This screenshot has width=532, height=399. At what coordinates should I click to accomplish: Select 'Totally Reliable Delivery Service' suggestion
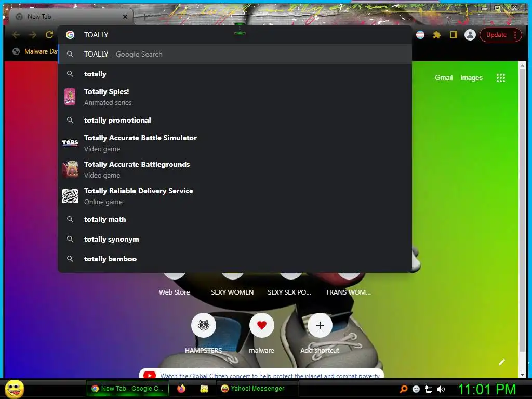(x=235, y=196)
